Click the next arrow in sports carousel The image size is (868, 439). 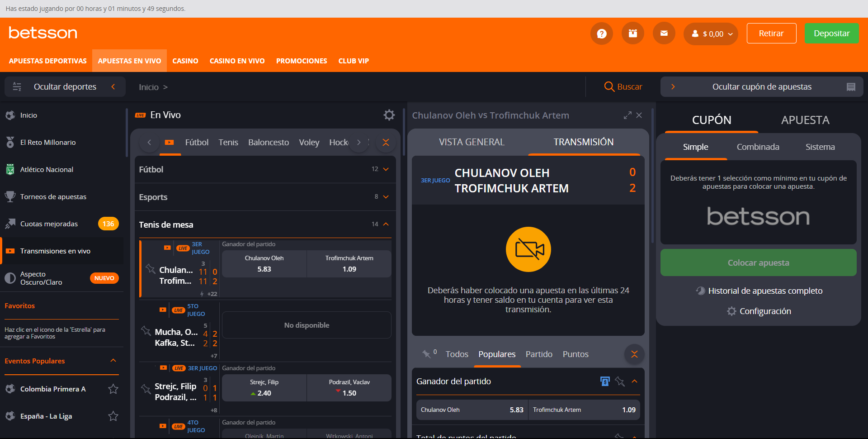click(359, 143)
